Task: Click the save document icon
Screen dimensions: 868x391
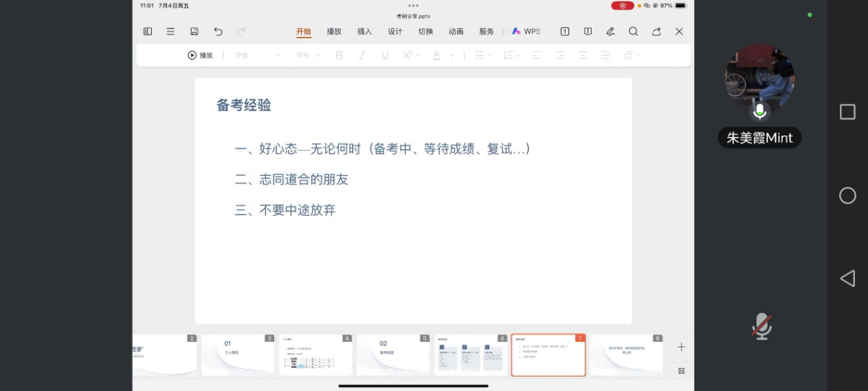Action: click(195, 32)
